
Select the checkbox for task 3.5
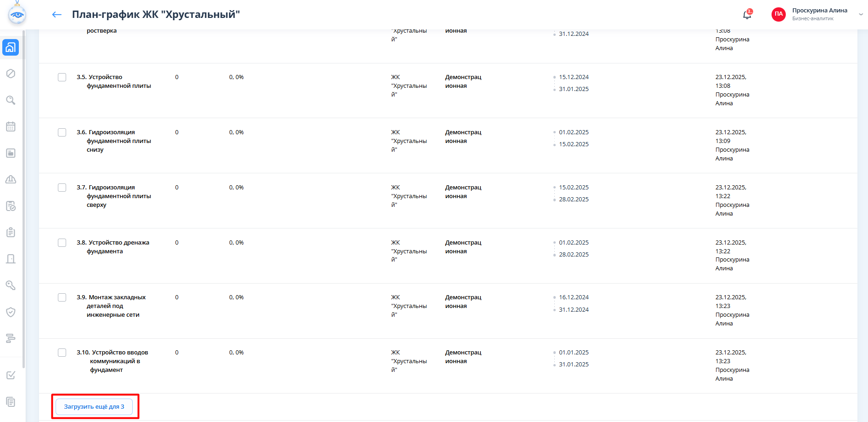click(62, 77)
